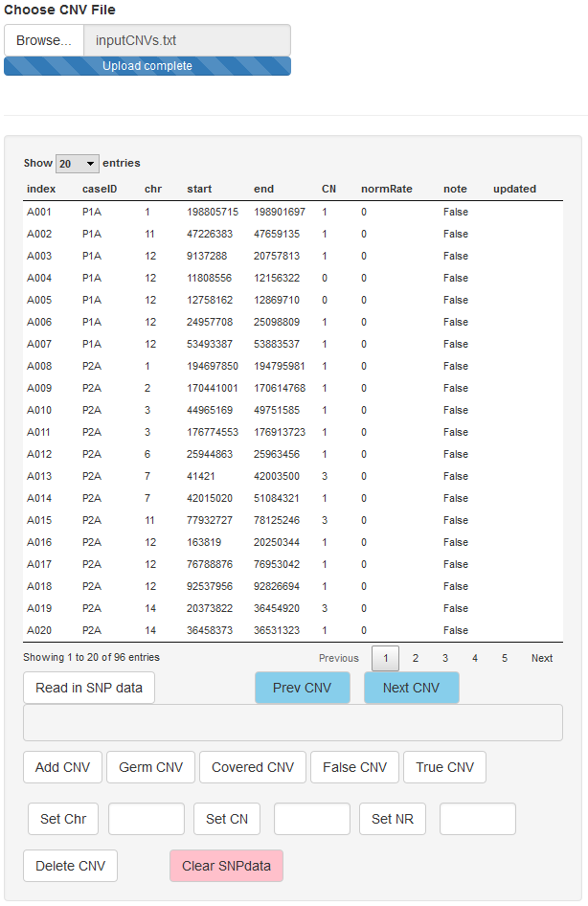The image size is (588, 906).
Task: Go to Next page of table
Action: coord(542,658)
